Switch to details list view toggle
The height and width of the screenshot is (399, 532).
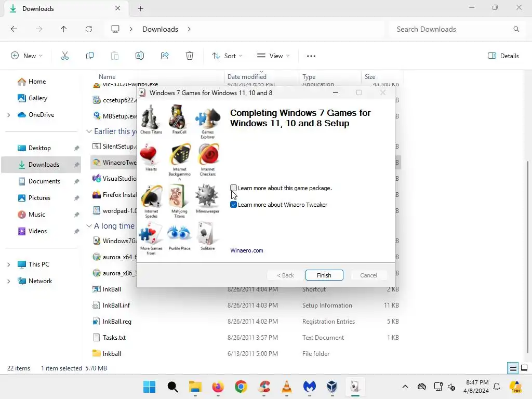tap(513, 368)
